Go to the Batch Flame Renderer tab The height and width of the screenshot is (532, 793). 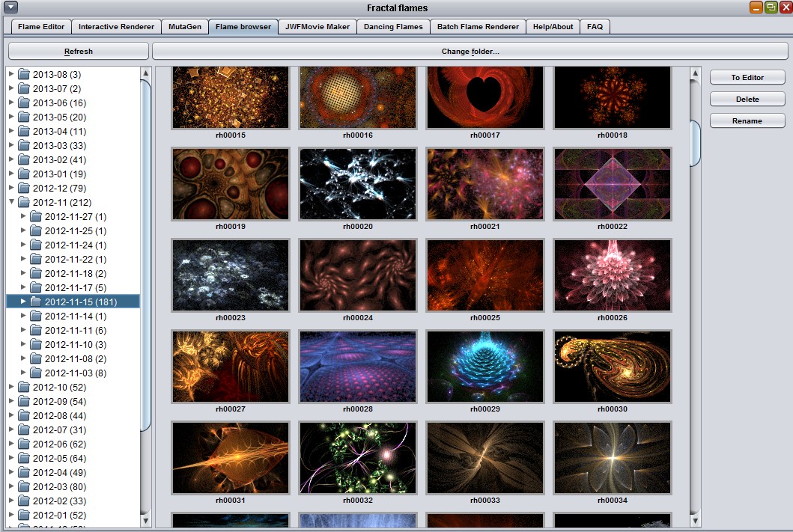[x=478, y=27]
